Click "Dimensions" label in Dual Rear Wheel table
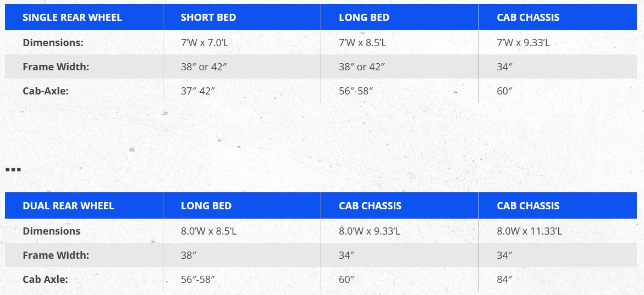644x295 pixels. pyautogui.click(x=51, y=231)
